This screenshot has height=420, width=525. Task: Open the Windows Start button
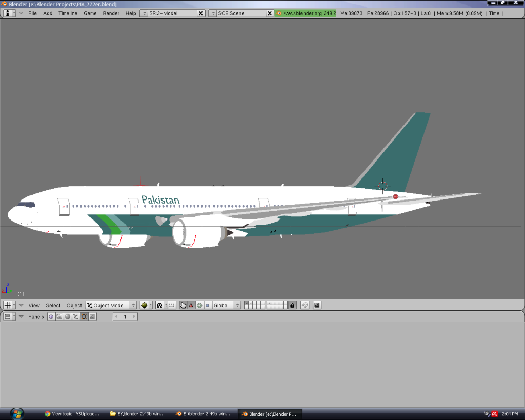(x=17, y=414)
